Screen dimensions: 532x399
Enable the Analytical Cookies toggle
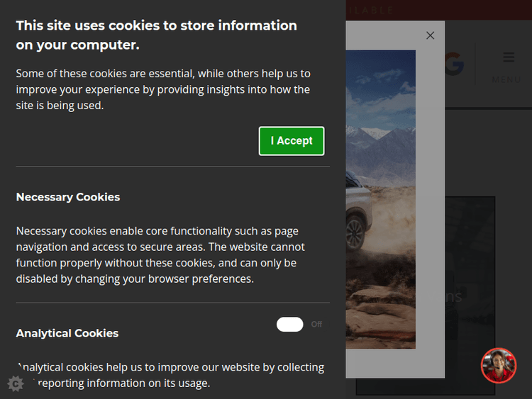click(289, 325)
